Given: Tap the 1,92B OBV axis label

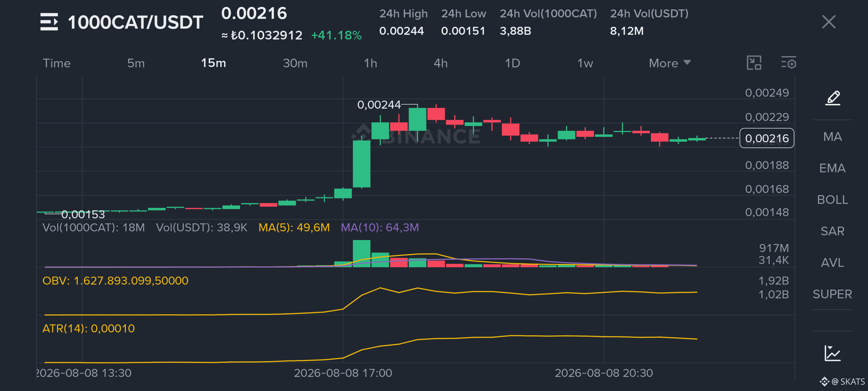Looking at the screenshot, I should tap(773, 281).
